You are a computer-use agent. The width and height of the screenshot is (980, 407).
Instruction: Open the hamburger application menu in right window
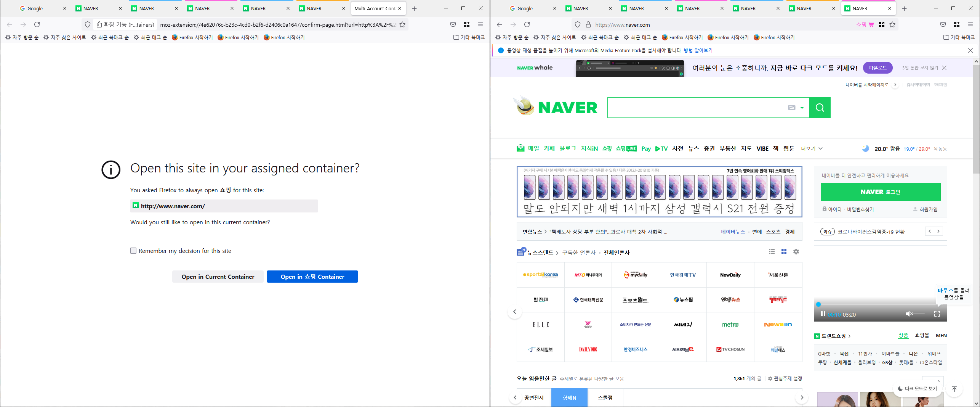(x=970, y=24)
